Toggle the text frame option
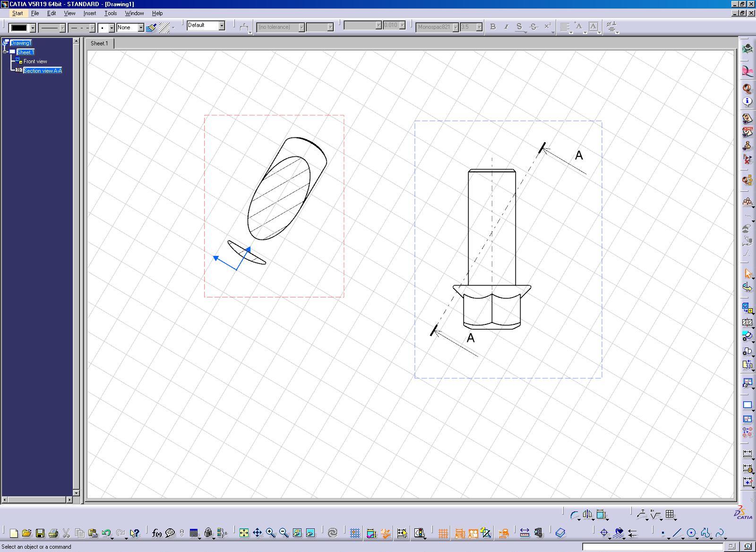Image resolution: width=756 pixels, height=552 pixels. 593,27
